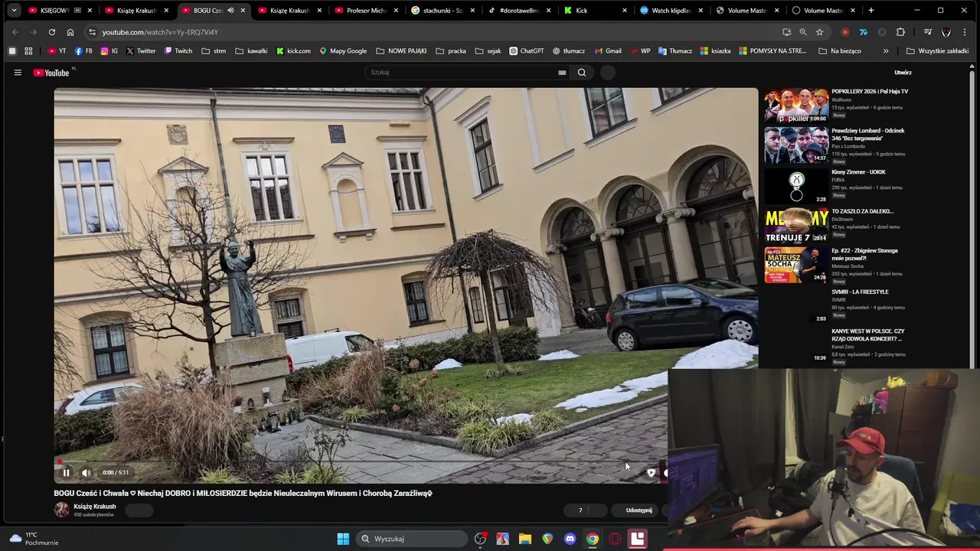
Task: Open the kick.com bookmark
Action: tap(293, 51)
